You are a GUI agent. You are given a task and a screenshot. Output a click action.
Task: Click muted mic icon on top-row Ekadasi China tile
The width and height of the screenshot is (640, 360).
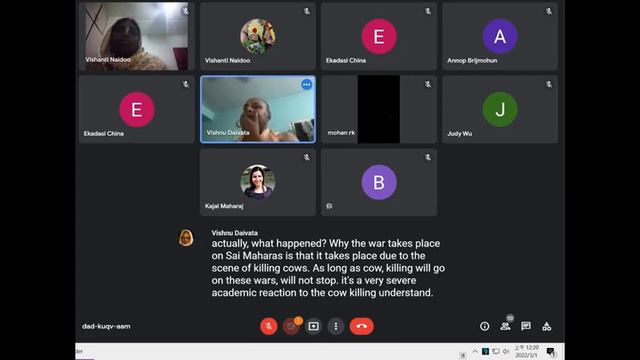(428, 11)
